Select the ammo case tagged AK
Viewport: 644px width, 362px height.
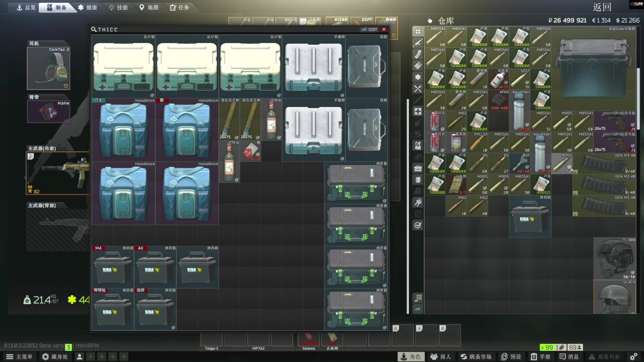pyautogui.click(x=155, y=267)
